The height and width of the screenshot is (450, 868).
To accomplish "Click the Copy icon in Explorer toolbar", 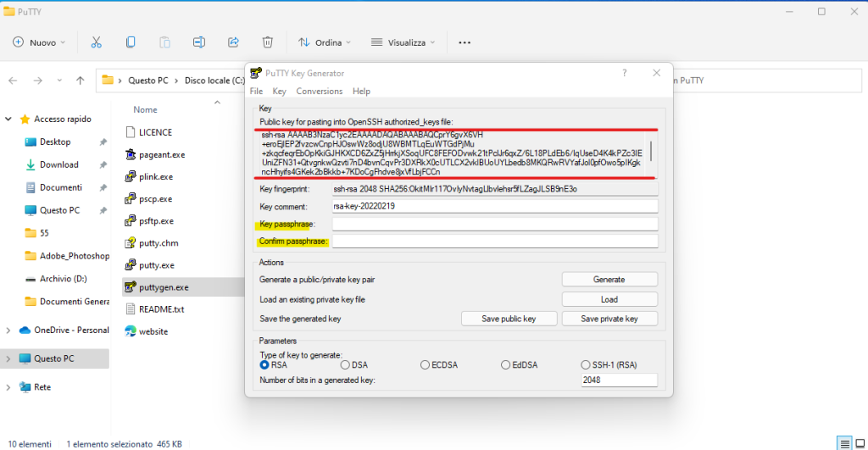I will (131, 42).
